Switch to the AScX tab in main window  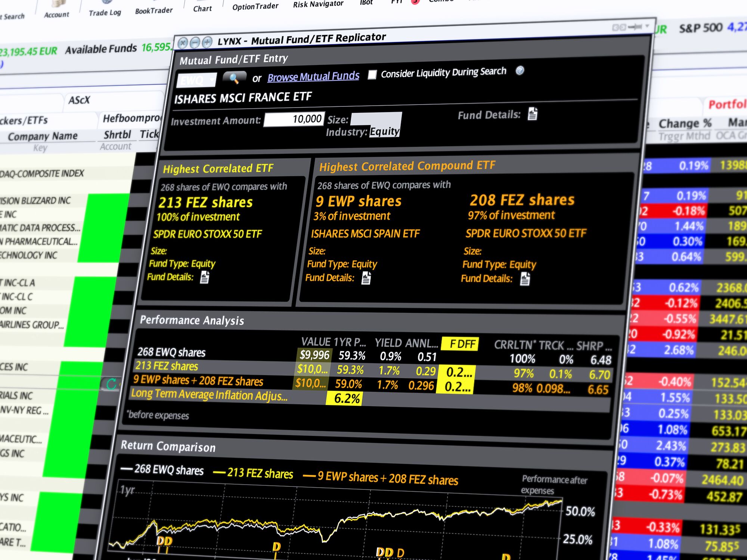[x=79, y=100]
